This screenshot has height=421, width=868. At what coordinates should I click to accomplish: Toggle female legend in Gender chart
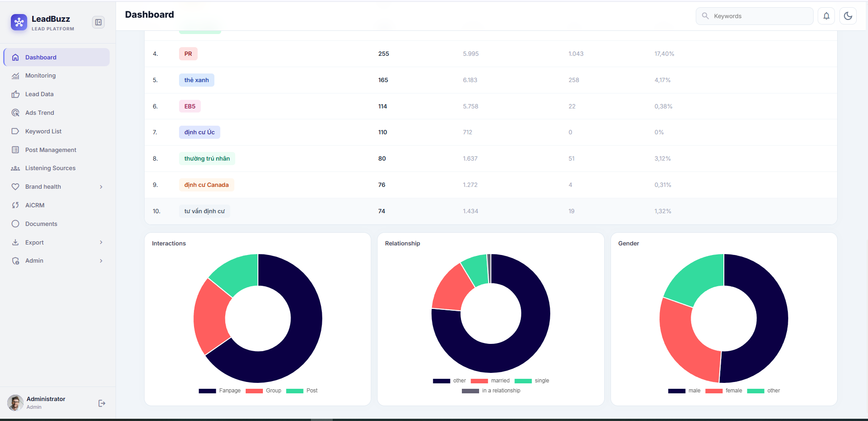(x=724, y=391)
